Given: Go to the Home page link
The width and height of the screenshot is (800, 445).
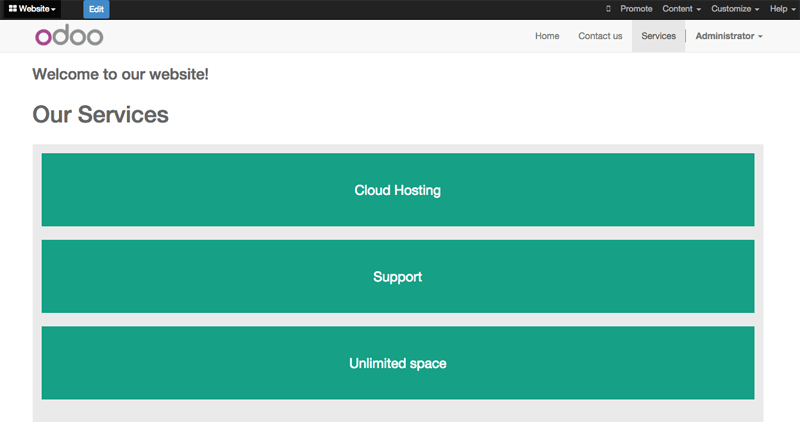Looking at the screenshot, I should coord(547,36).
